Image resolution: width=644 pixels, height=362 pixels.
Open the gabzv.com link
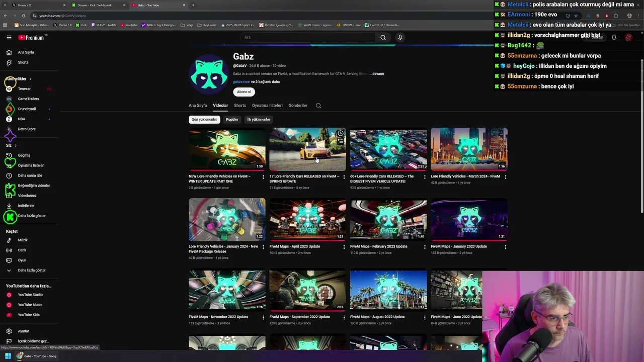242,82
